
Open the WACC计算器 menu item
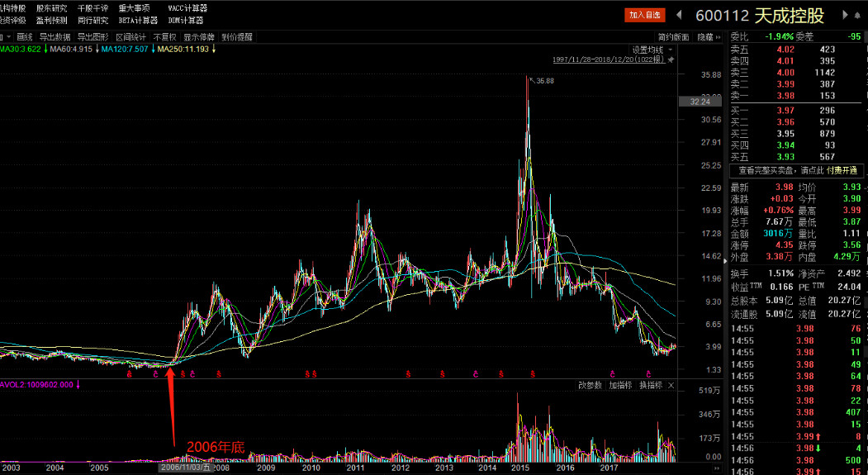coord(187,7)
